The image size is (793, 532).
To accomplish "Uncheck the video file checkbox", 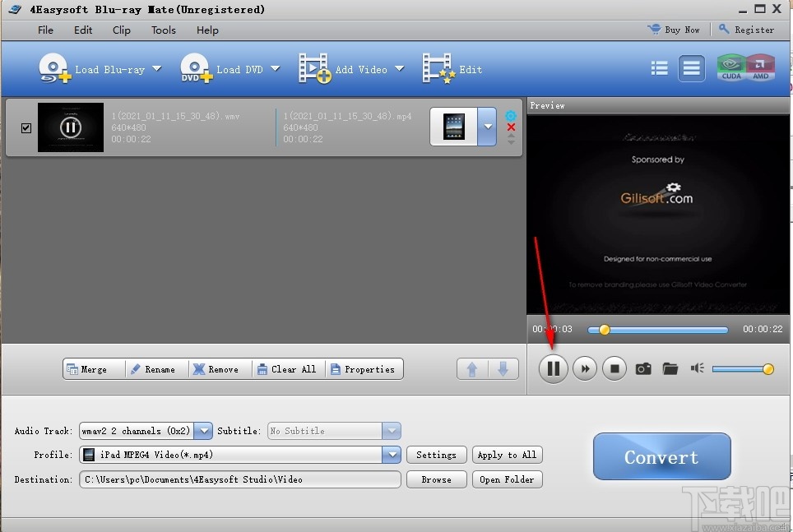I will click(x=26, y=127).
